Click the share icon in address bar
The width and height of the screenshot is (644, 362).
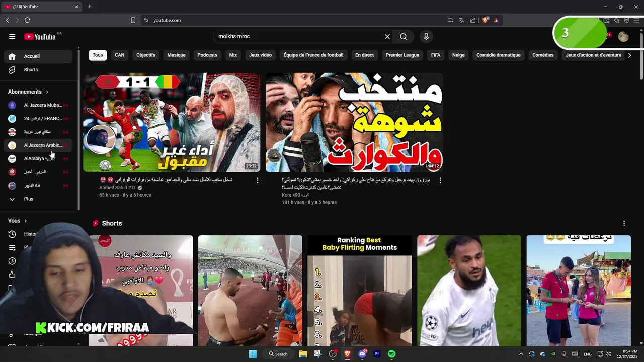(473, 20)
